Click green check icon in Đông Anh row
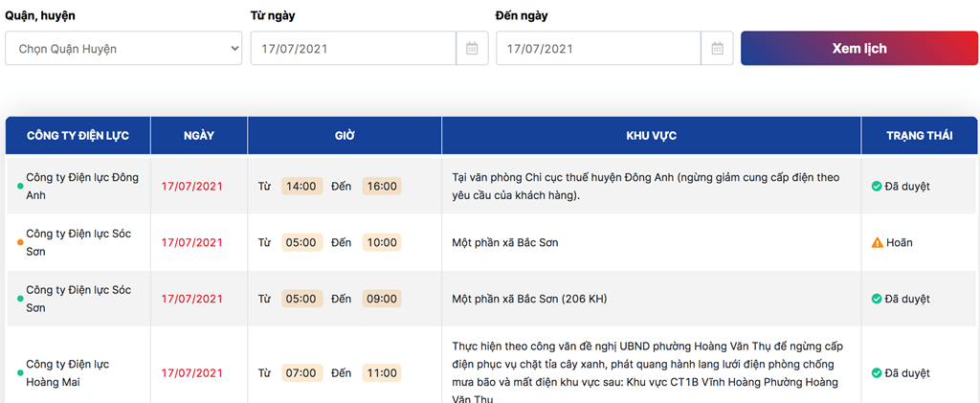 point(877,187)
